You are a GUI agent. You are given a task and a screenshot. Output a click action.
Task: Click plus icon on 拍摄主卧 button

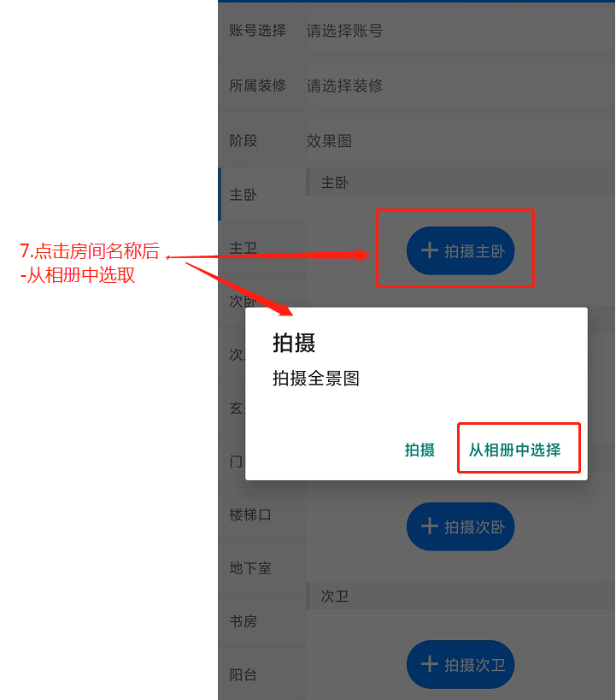coord(430,250)
